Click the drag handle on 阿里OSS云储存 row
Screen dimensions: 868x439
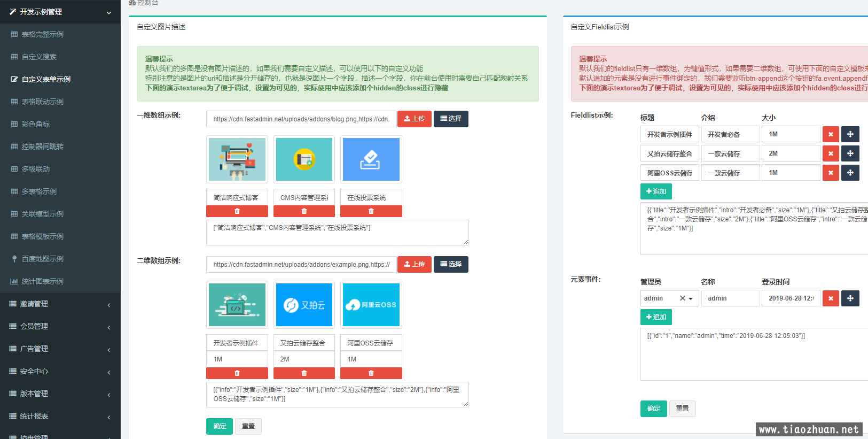(x=850, y=173)
